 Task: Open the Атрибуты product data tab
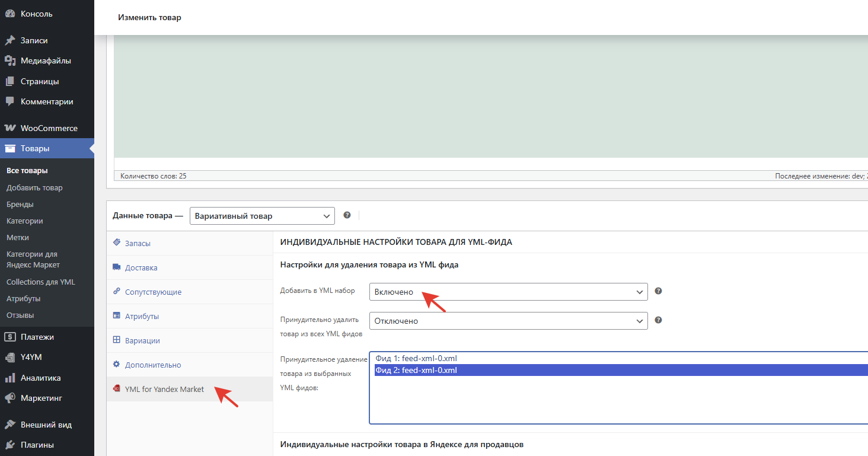[142, 317]
